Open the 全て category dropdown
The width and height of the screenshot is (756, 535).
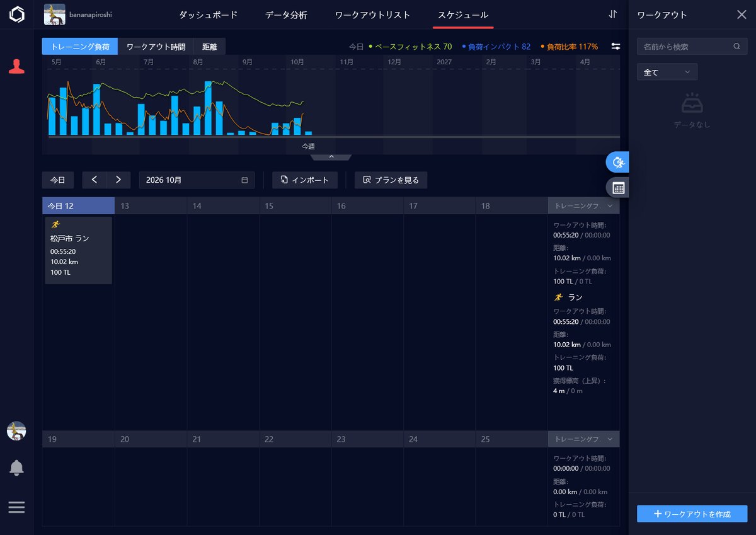(x=667, y=72)
